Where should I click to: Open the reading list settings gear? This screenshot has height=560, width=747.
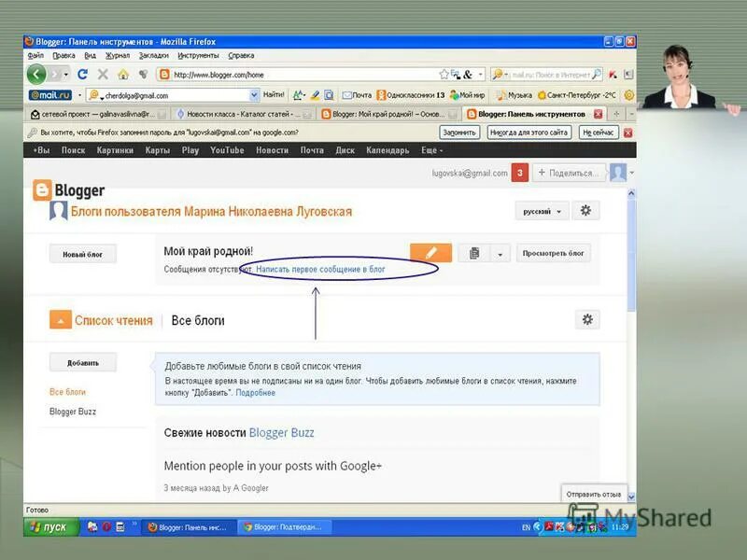(x=587, y=319)
